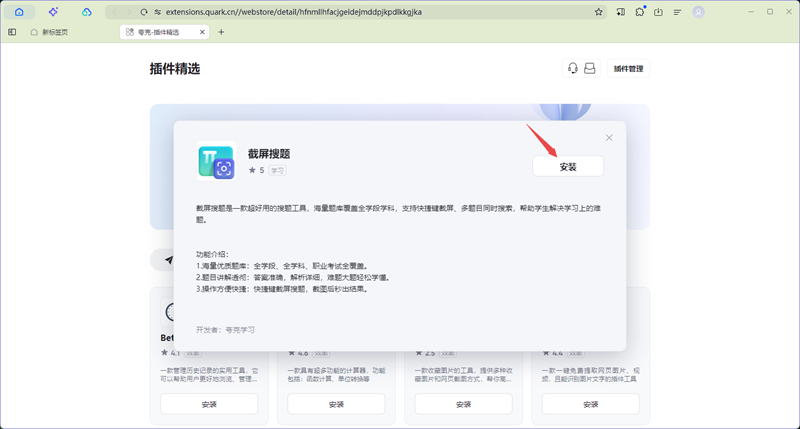Install the 截屏搜题 plugin from dialog
Viewport: 800px width, 429px height.
tap(568, 167)
